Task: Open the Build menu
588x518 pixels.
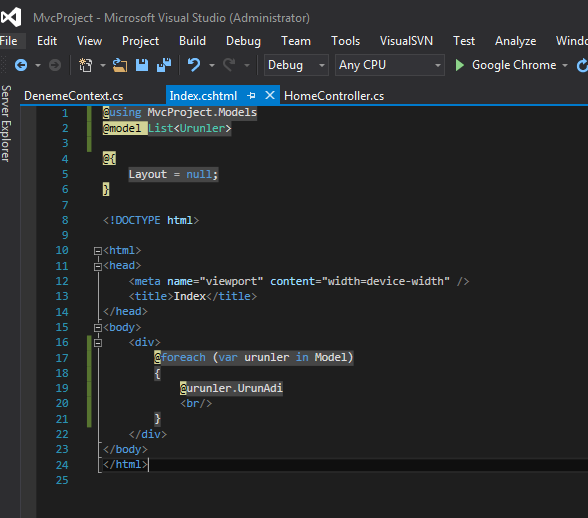Action: coord(192,41)
